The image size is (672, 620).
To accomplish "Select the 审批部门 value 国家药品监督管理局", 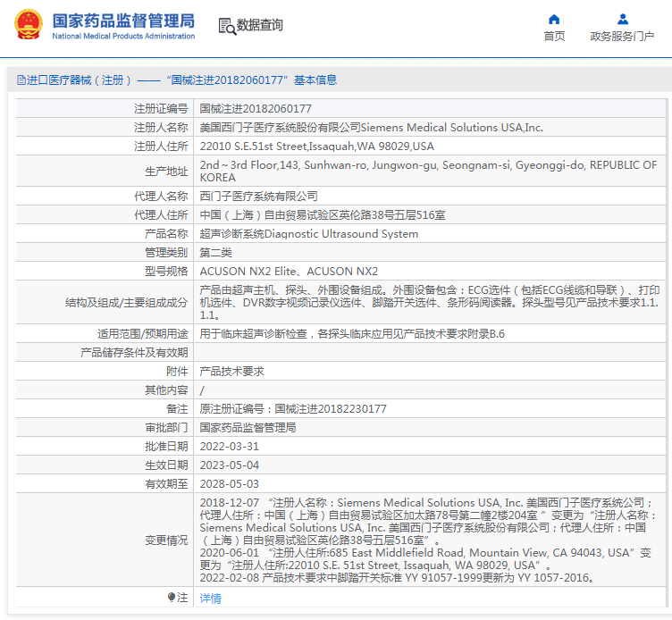I will [248, 428].
